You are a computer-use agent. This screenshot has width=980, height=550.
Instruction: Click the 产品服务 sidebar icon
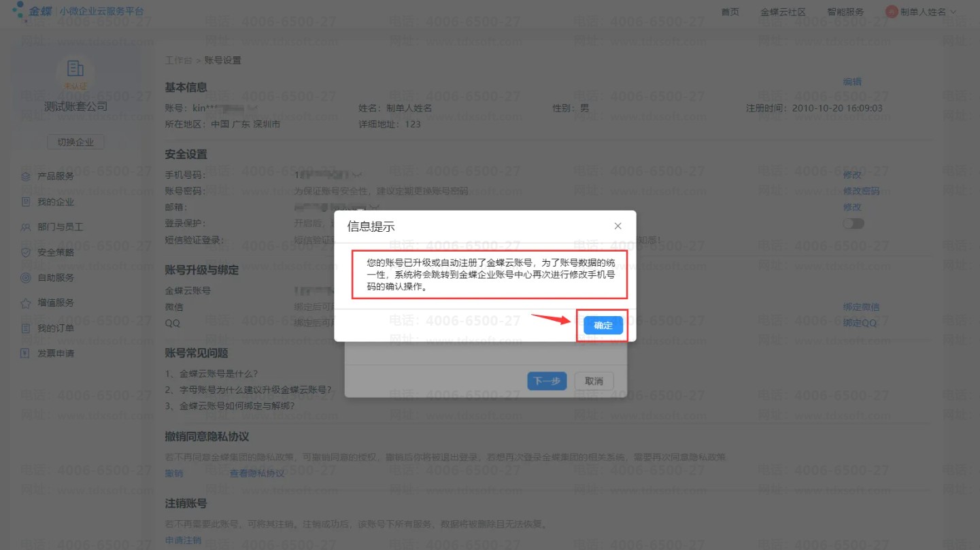(x=26, y=176)
